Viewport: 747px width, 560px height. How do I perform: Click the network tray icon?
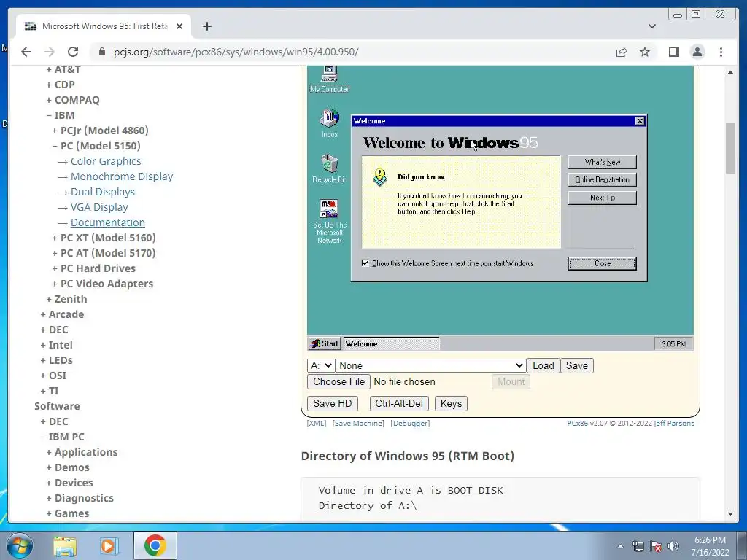(638, 546)
